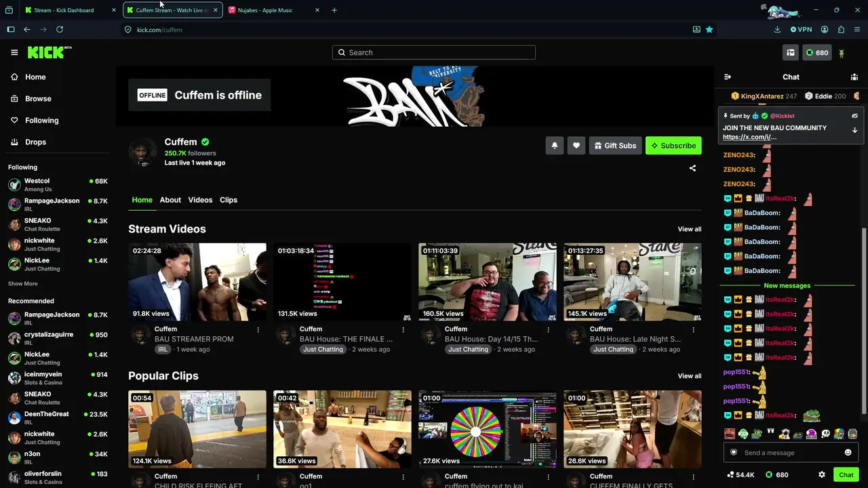Toggle the browser VPN button
The height and width of the screenshot is (488, 868).
tap(801, 29)
